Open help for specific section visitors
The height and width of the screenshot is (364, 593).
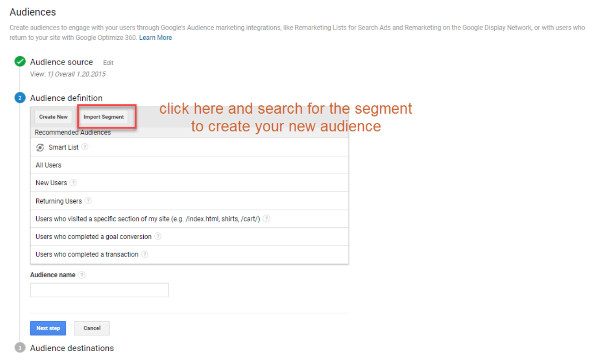click(266, 219)
